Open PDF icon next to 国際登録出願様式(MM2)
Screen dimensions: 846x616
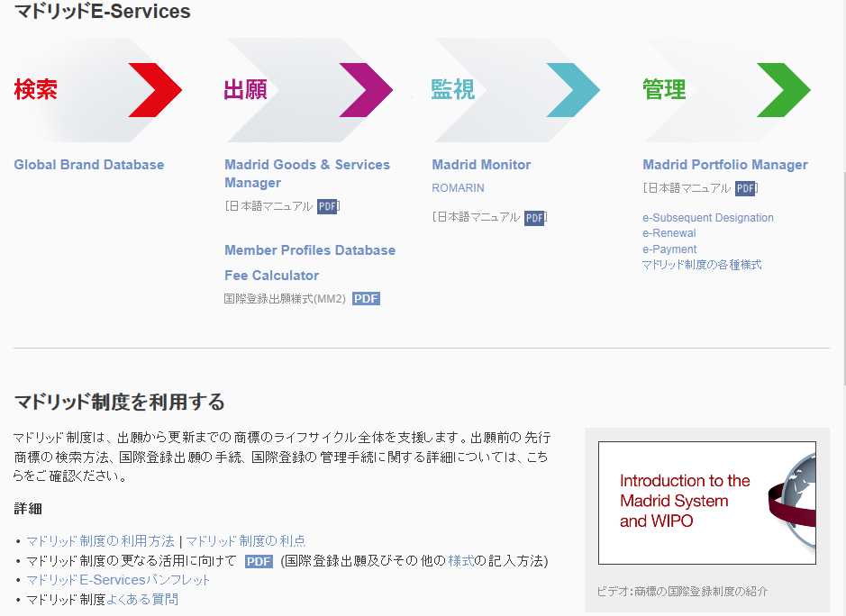[x=366, y=299]
